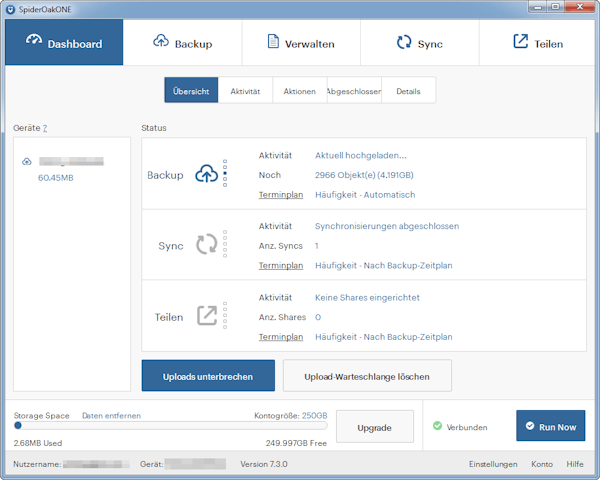Click the SpiderOakONE title bar app icon

coord(11,9)
